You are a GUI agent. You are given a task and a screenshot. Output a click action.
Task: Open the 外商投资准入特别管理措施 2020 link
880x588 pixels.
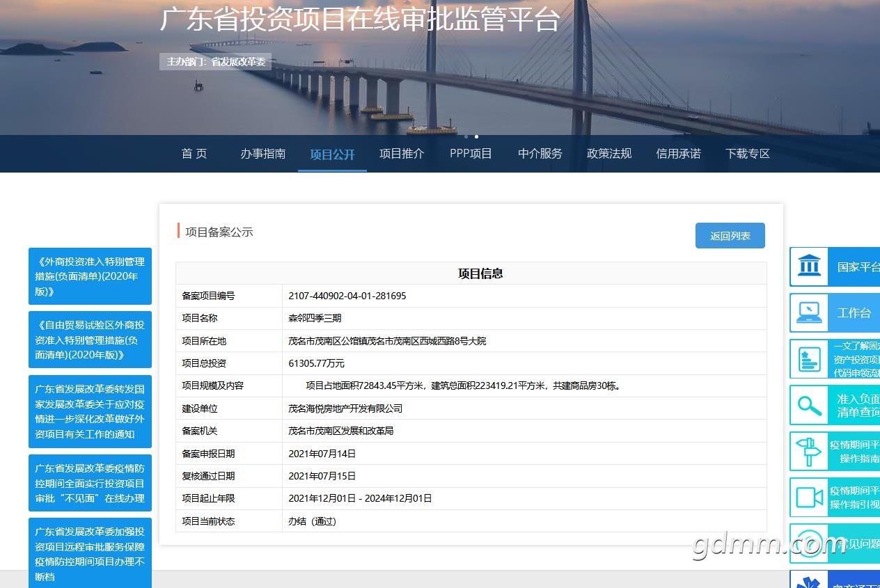tap(90, 276)
